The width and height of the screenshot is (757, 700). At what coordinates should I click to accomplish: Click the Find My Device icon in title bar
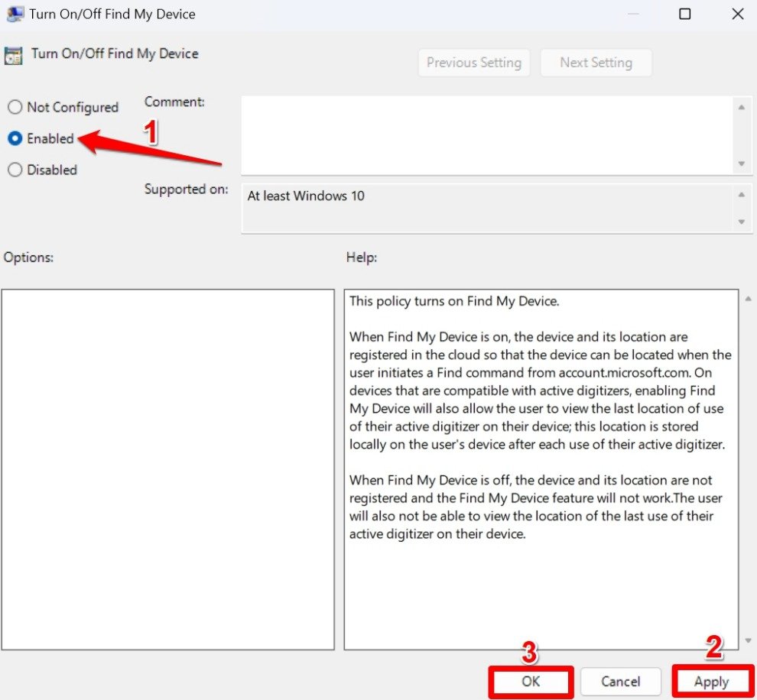click(15, 14)
